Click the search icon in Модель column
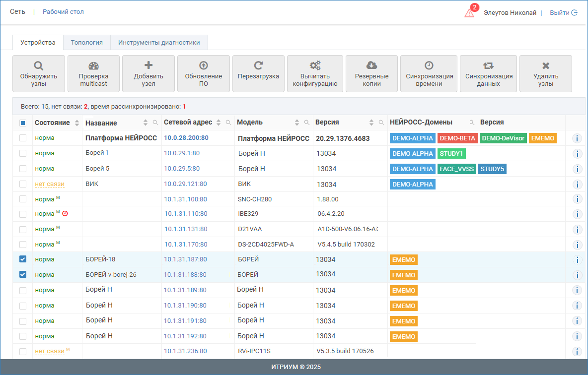The height and width of the screenshot is (375, 588). 307,123
